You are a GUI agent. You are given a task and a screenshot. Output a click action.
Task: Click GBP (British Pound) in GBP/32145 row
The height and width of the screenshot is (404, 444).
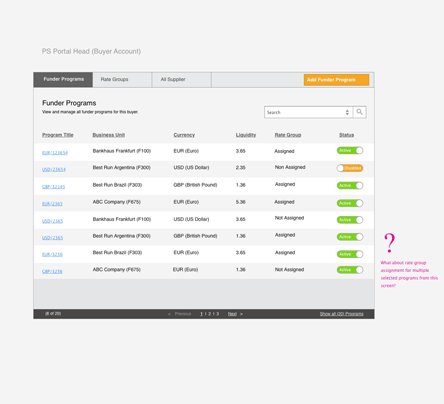195,185
